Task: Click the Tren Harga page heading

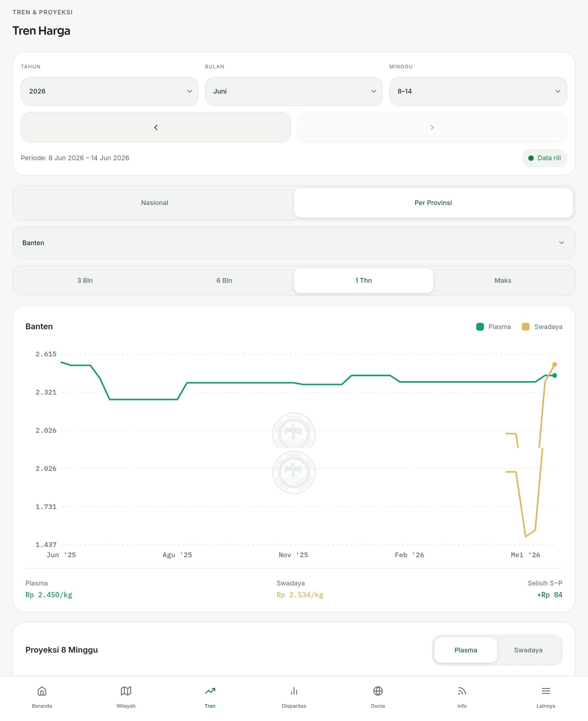Action: [41, 31]
